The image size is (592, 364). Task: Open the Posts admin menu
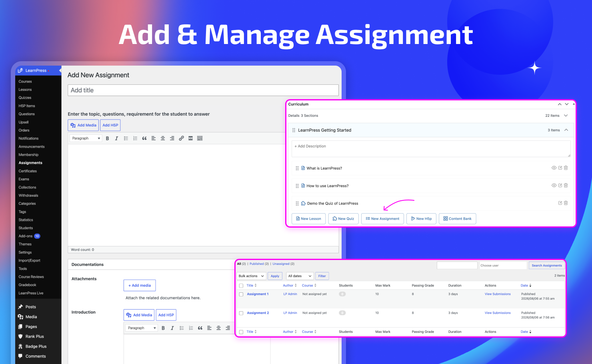click(x=30, y=307)
